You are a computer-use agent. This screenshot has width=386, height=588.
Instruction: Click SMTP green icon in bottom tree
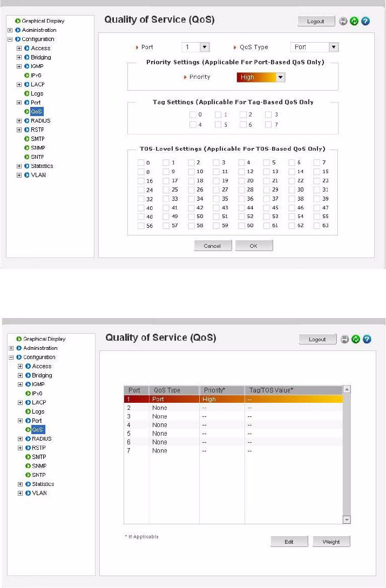click(x=28, y=457)
